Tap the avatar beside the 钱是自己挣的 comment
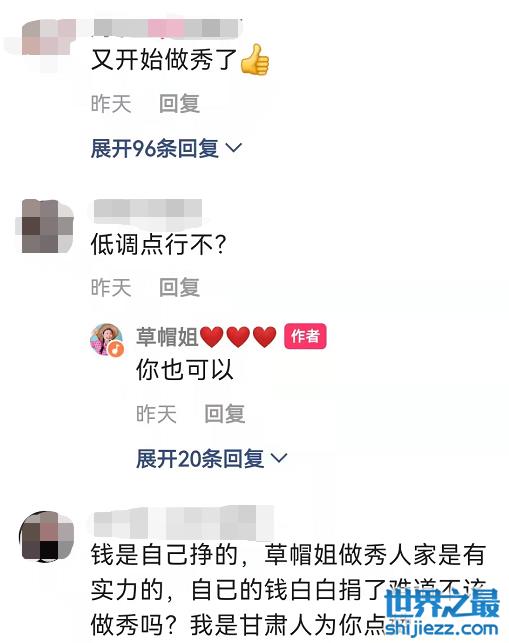The width and height of the screenshot is (509, 643). [x=46, y=536]
